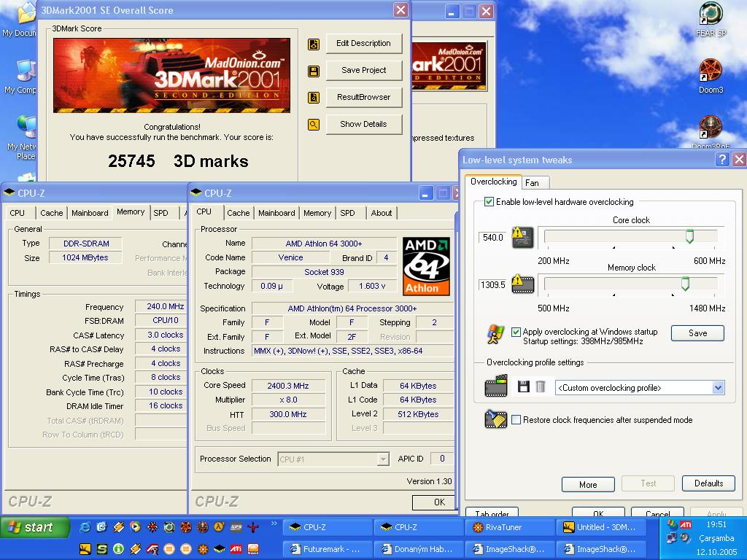The height and width of the screenshot is (560, 747).
Task: Click the core clock 540.0 value field
Action: 492,237
